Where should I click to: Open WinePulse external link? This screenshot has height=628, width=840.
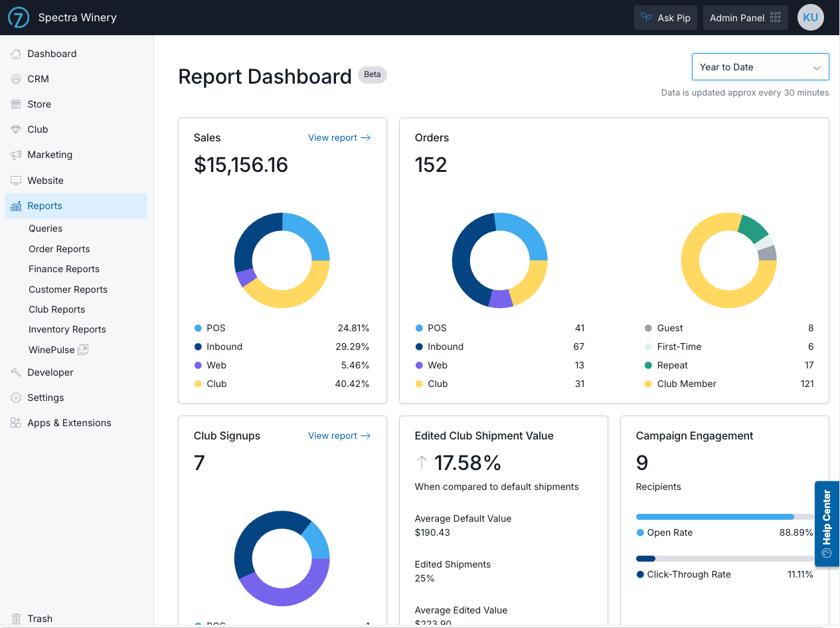pos(58,350)
